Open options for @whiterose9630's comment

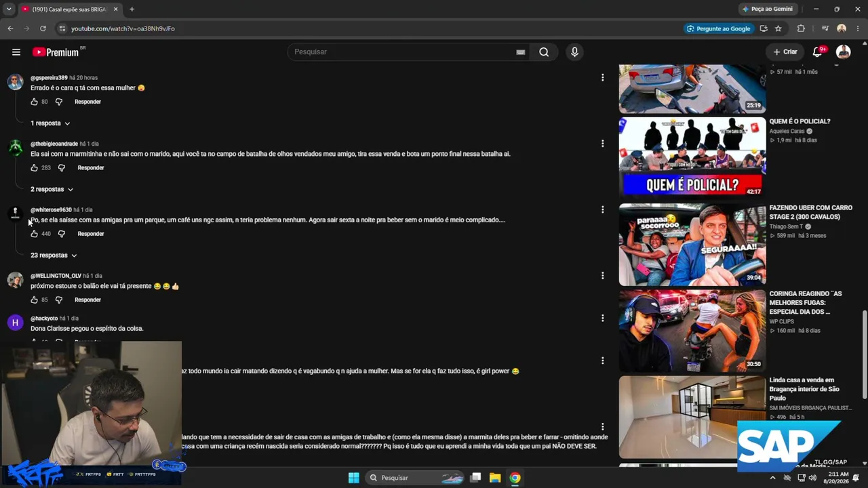602,209
